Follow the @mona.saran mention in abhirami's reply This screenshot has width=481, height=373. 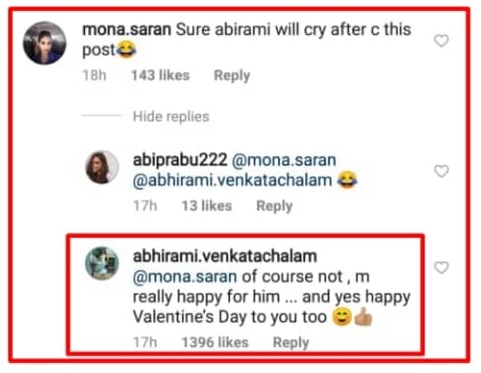click(x=185, y=277)
